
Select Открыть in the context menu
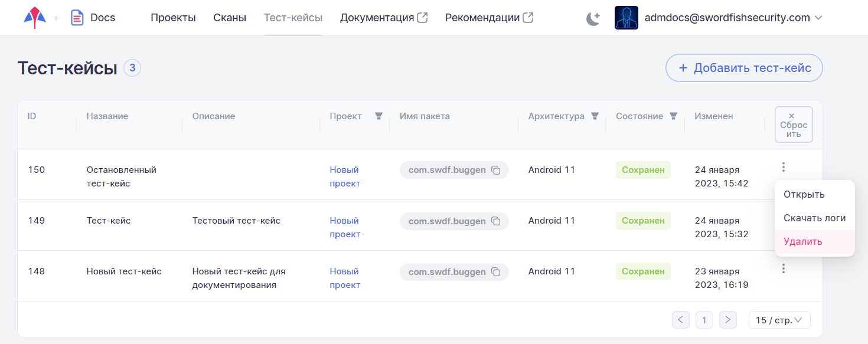(804, 194)
